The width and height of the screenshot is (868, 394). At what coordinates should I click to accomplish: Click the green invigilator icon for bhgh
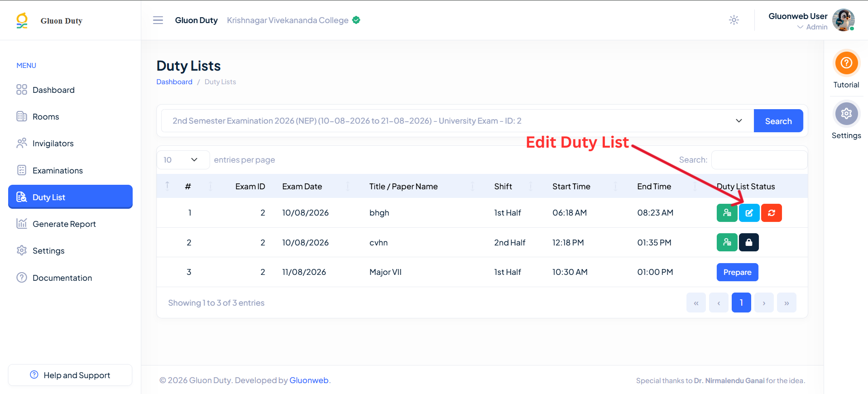[727, 213]
